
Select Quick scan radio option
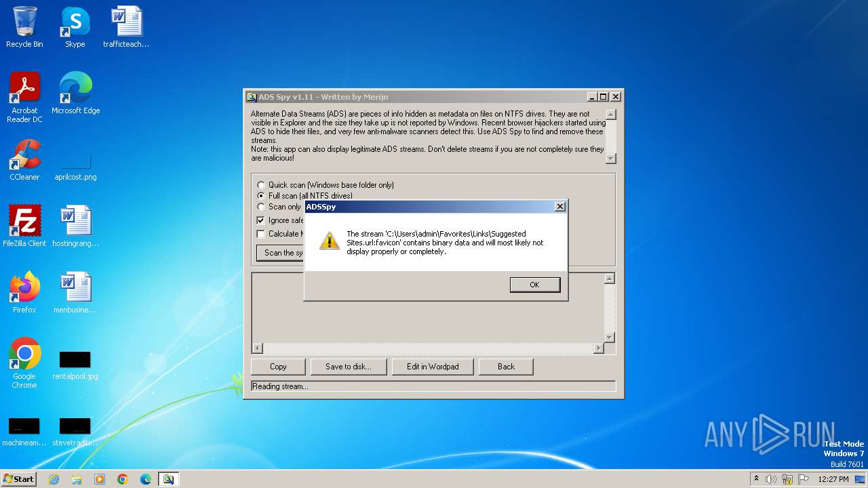[325, 185]
